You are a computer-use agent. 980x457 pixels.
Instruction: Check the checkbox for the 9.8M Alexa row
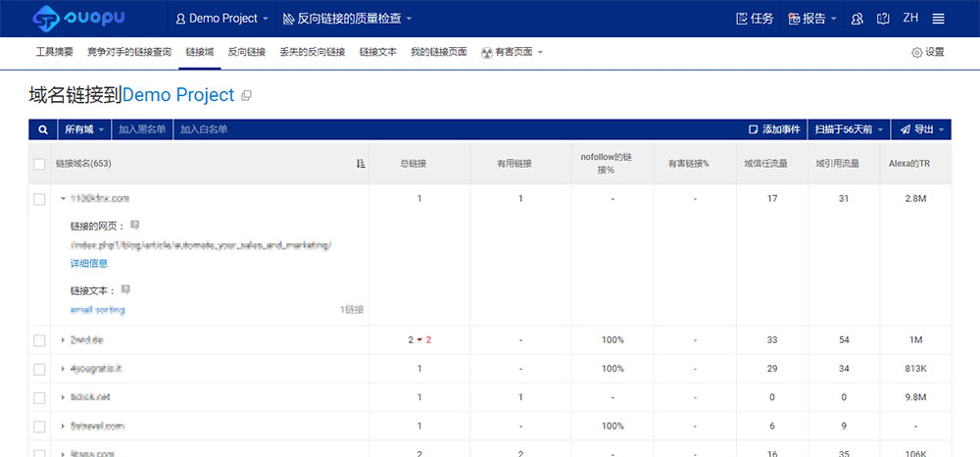pyautogui.click(x=39, y=397)
